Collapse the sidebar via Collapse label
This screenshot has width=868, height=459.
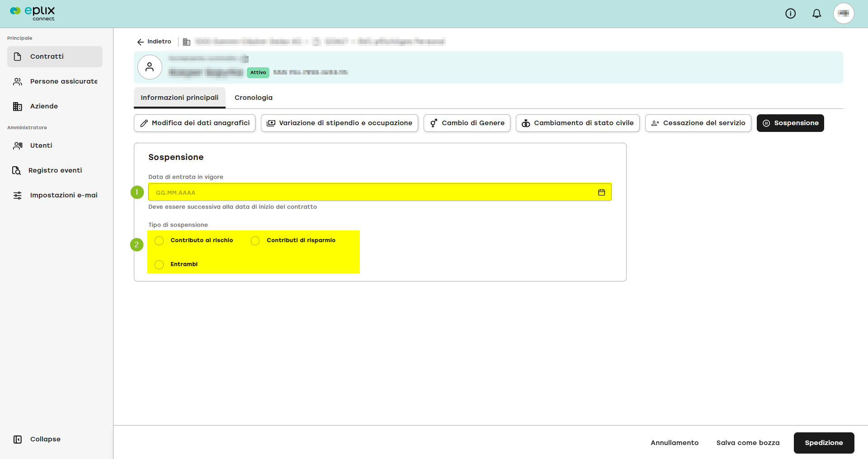click(45, 439)
